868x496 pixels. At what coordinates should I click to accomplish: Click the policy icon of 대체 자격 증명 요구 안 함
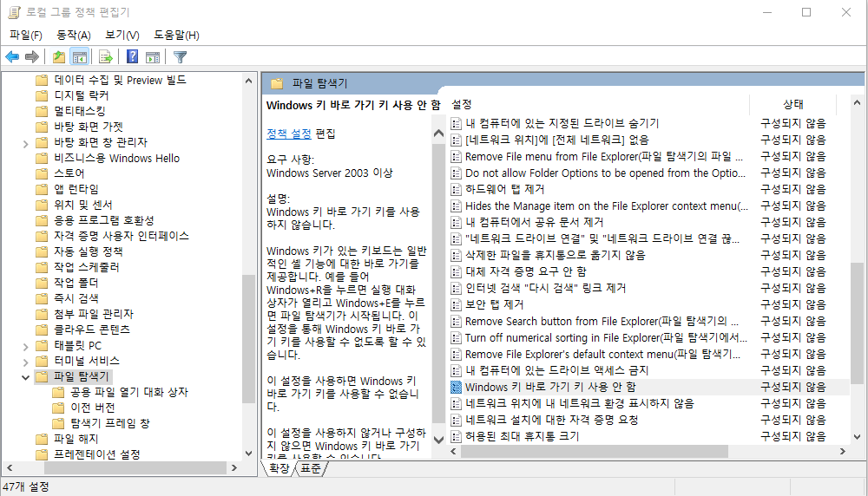456,272
